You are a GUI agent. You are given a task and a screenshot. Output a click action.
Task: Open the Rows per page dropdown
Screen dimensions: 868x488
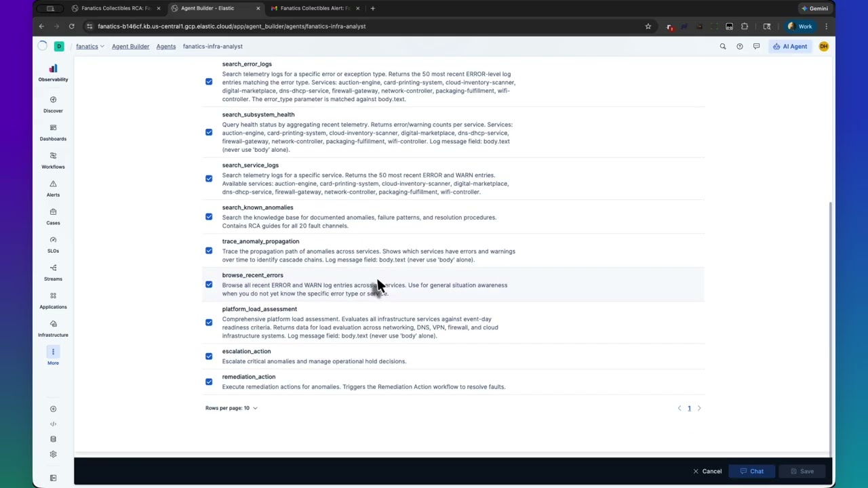click(x=232, y=408)
